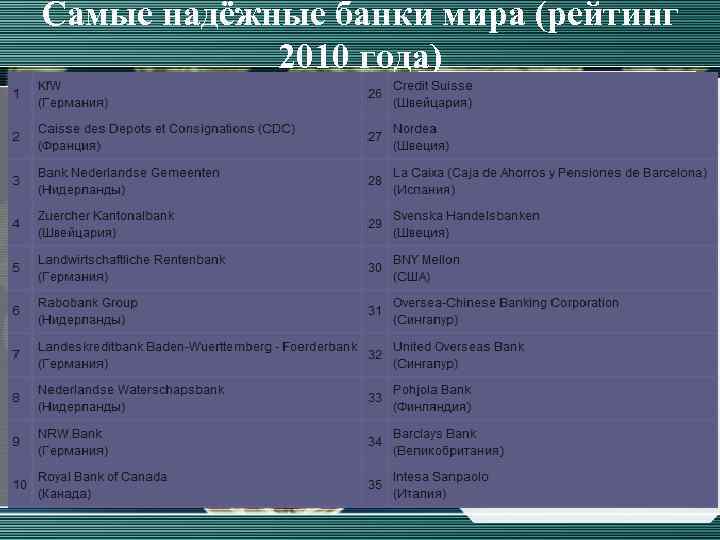The width and height of the screenshot is (720, 540).
Task: Click rank number 1 cell
Action: [17, 94]
